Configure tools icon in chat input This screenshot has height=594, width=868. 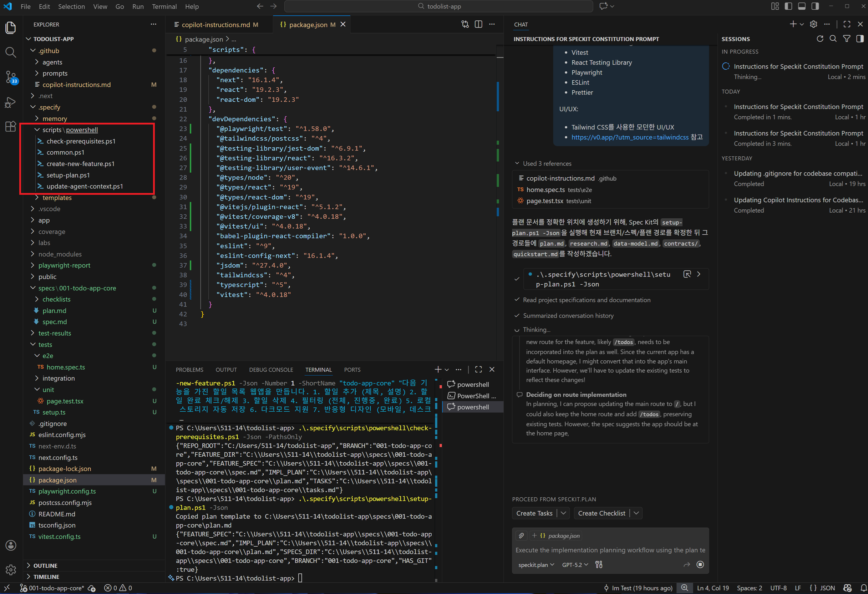[x=599, y=564]
